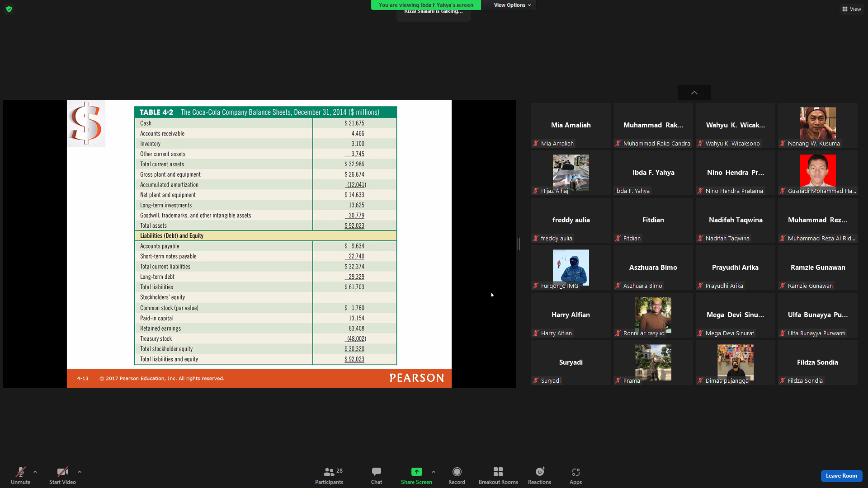The width and height of the screenshot is (868, 488).
Task: Collapse the gallery with the up chevron
Action: 694,93
